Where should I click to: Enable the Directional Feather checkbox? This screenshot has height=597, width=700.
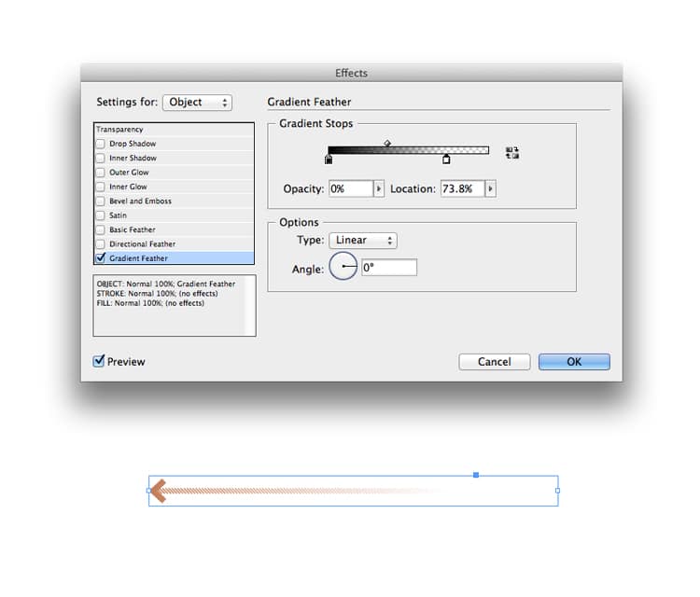(101, 244)
